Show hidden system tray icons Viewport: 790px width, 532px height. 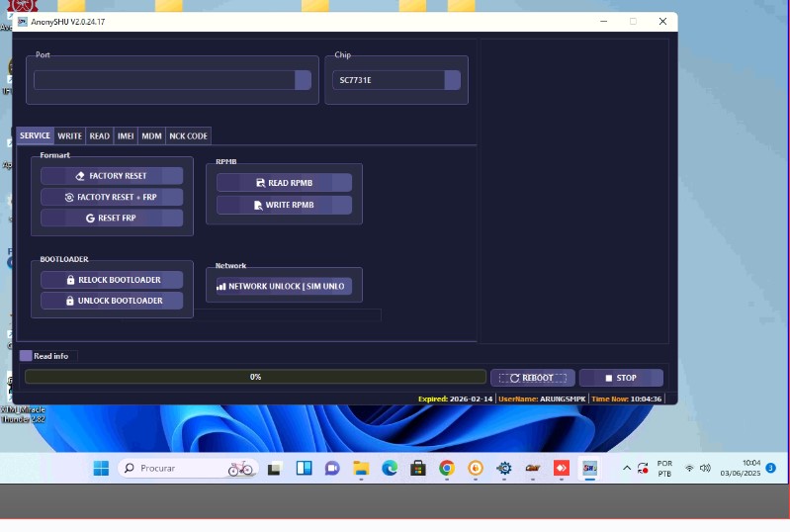point(627,468)
